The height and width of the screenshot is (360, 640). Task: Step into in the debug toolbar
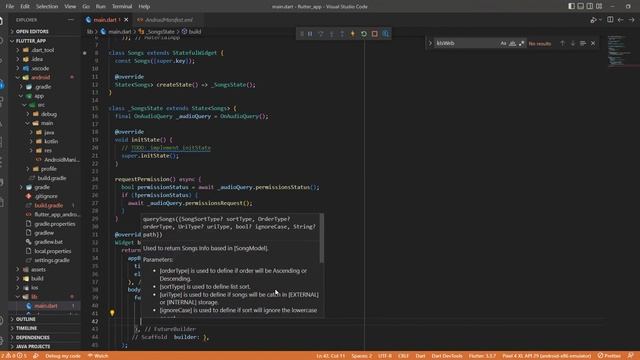pyautogui.click(x=331, y=34)
